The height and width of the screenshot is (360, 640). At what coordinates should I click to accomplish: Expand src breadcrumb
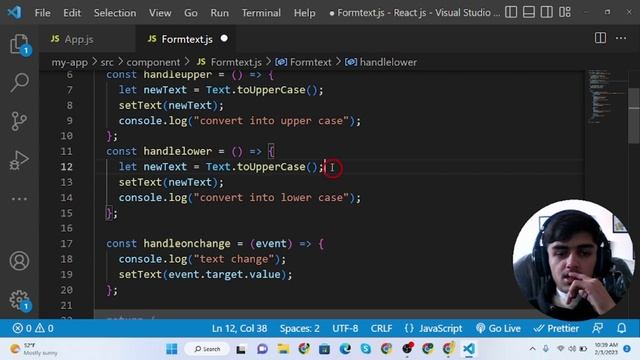coord(107,62)
